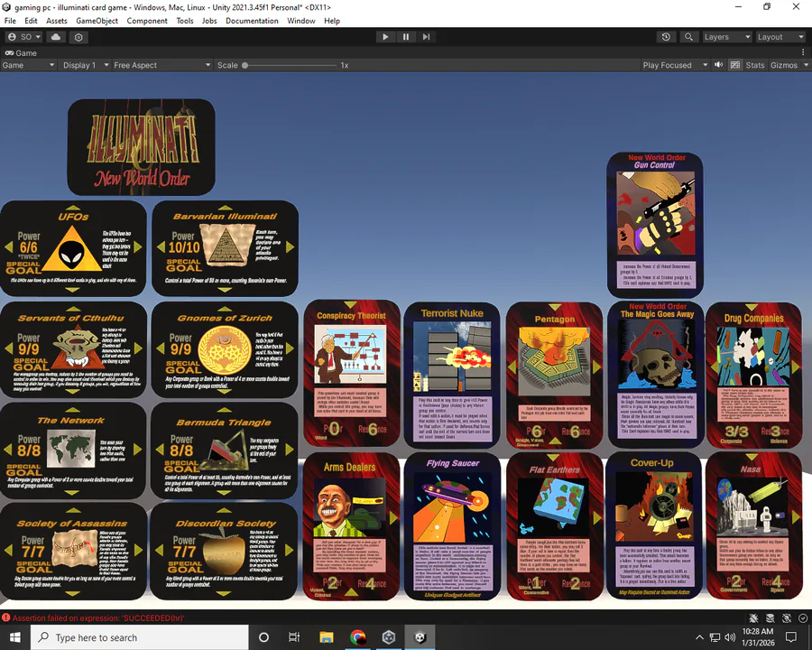The image size is (812, 650).
Task: Adjust the Scale slider handle
Action: point(245,65)
